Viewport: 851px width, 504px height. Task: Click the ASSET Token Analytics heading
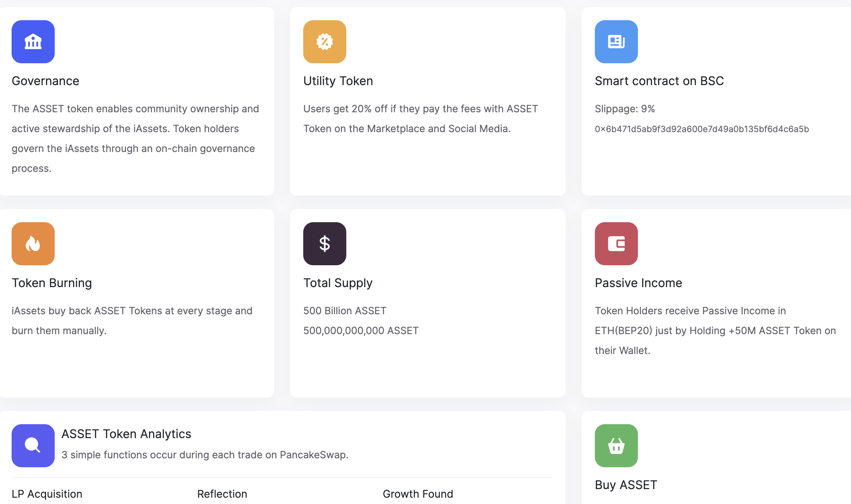click(x=126, y=434)
